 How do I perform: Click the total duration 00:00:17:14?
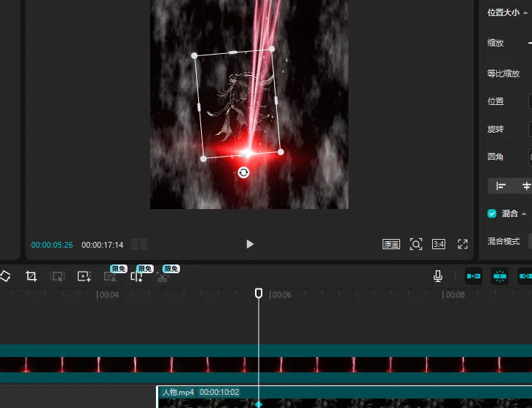pyautogui.click(x=103, y=245)
